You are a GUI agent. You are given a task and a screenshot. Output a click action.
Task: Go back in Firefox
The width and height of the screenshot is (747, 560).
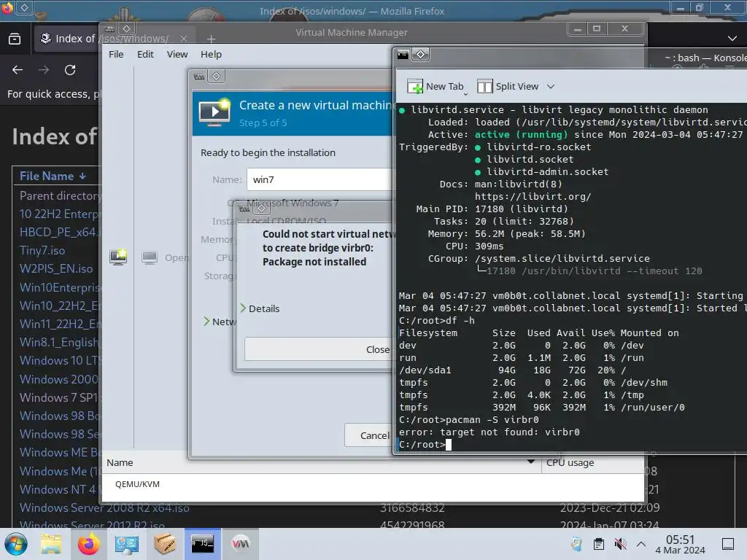(x=18, y=70)
